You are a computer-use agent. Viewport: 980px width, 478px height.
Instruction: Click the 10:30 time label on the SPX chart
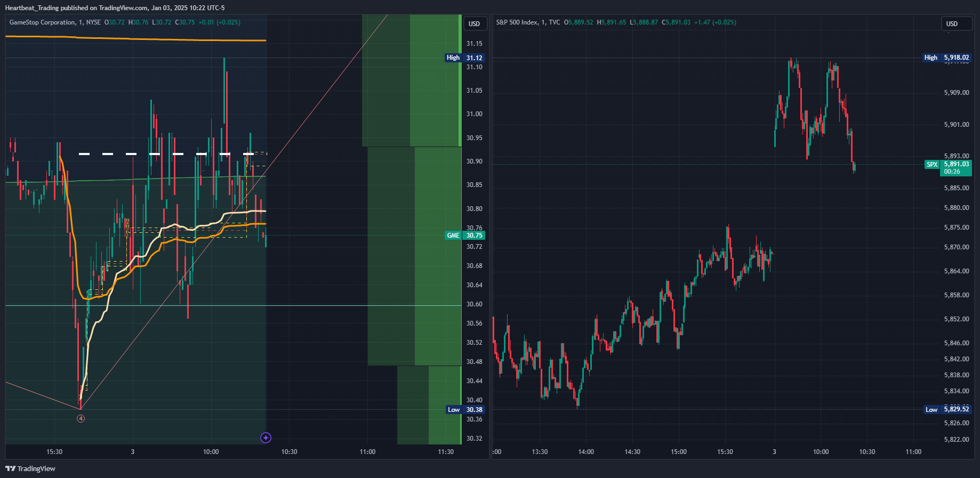click(x=867, y=452)
